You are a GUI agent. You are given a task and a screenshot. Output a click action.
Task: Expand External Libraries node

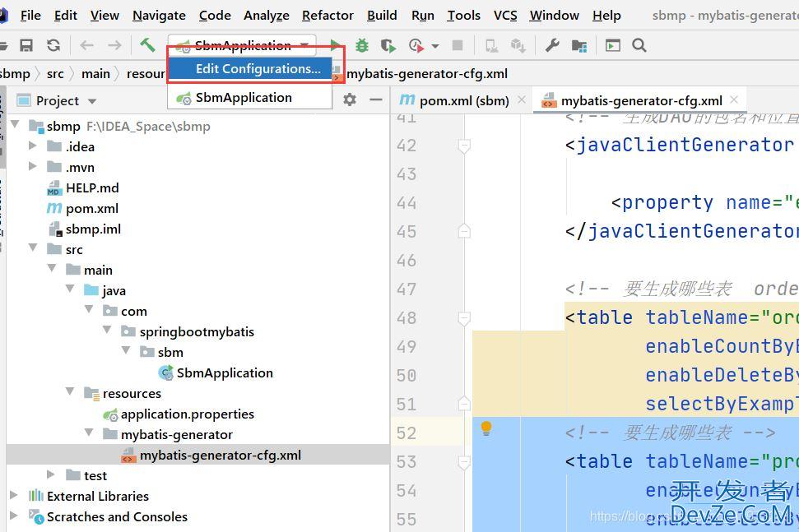pos(14,495)
